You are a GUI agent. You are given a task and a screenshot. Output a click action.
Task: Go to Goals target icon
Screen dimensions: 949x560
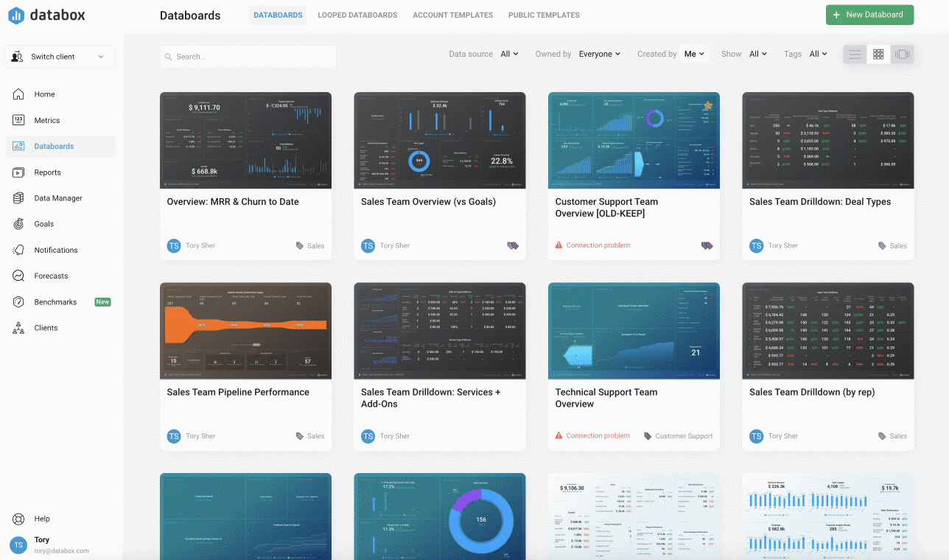point(18,224)
